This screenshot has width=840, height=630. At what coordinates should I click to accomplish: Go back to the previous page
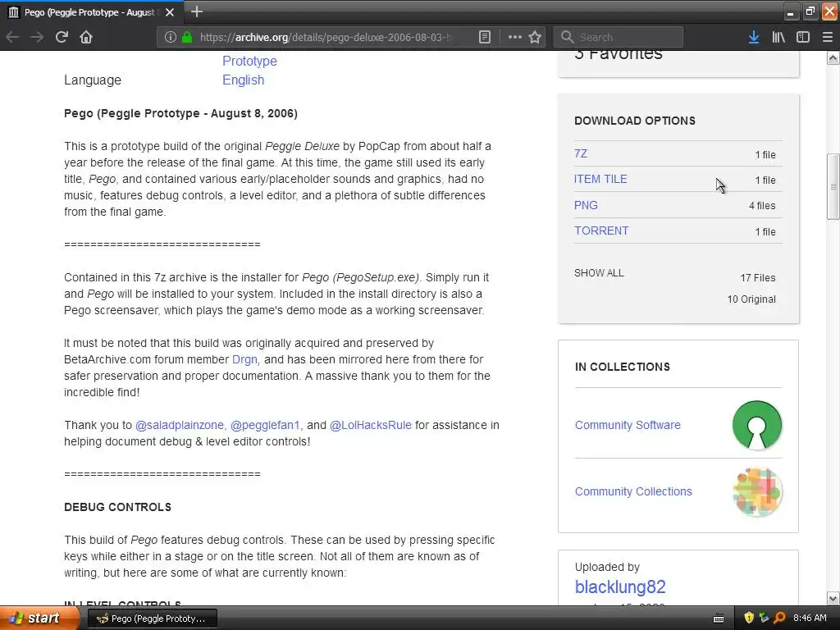pyautogui.click(x=12, y=37)
